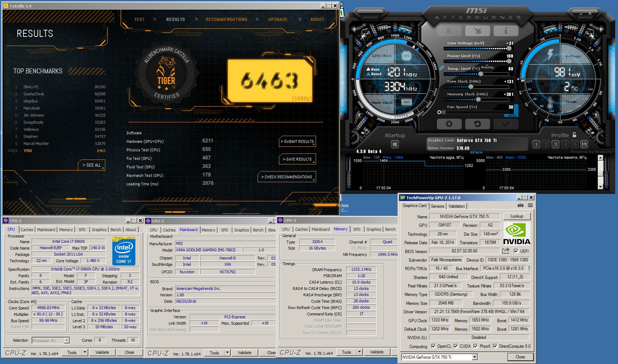Click the fan settings gear beside Fan Speed
This screenshot has width=618, height=364.
pos(439,112)
